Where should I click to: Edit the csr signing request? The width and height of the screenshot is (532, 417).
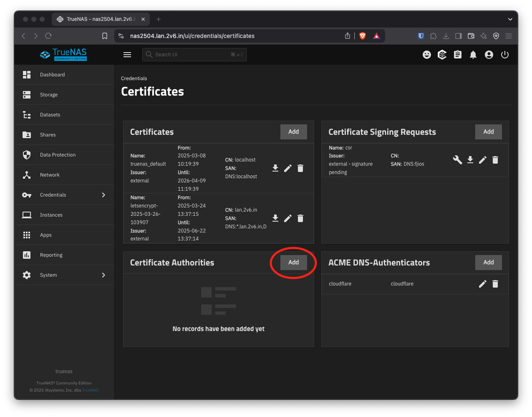pyautogui.click(x=483, y=160)
